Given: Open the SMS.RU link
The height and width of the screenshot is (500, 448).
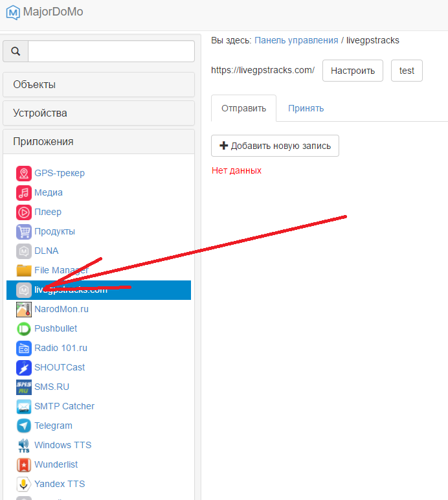Looking at the screenshot, I should point(52,387).
